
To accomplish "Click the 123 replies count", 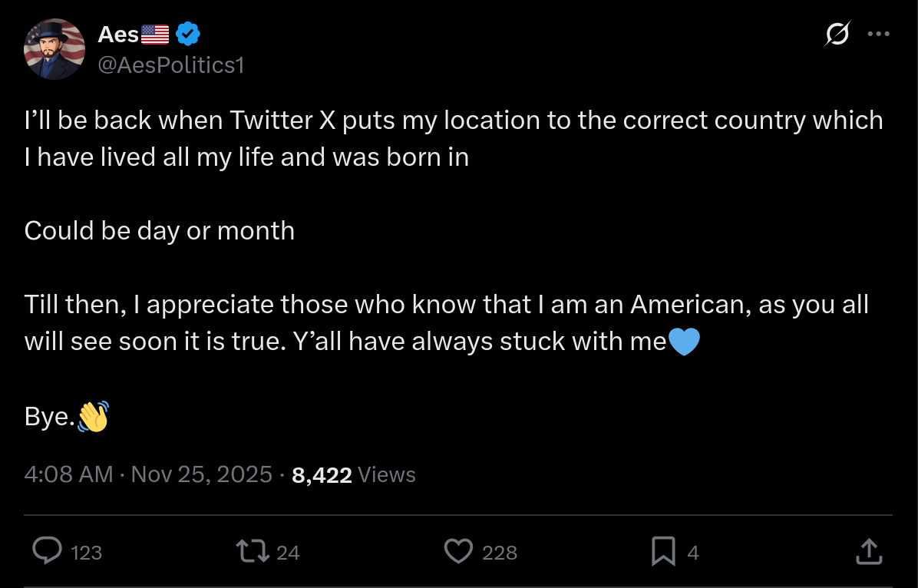I will click(x=86, y=553).
